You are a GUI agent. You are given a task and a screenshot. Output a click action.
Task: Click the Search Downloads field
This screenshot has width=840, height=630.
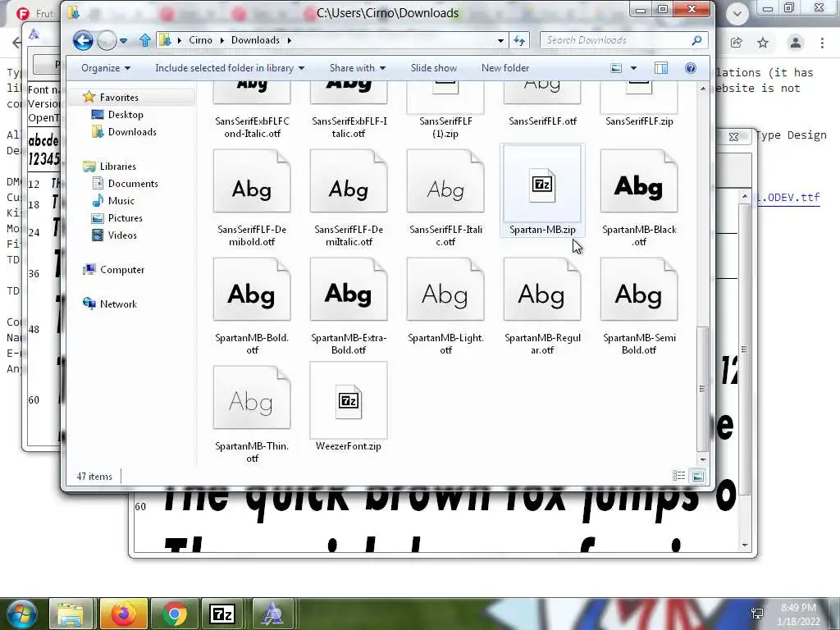tap(624, 40)
